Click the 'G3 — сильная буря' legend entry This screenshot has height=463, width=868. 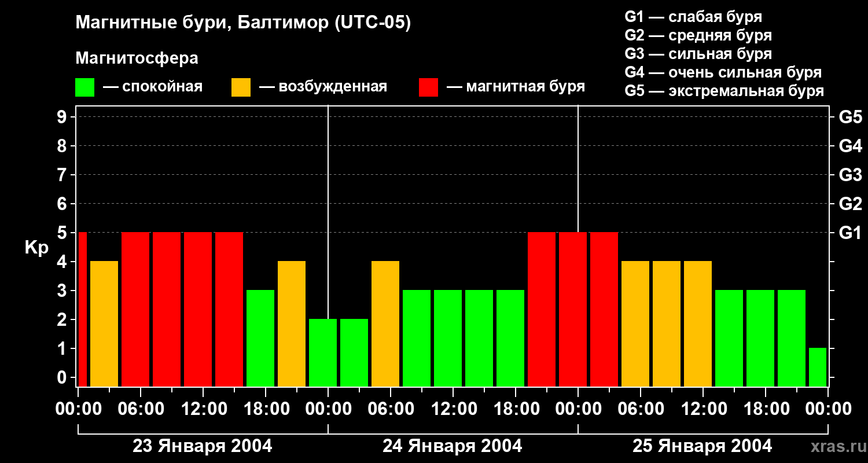click(x=698, y=54)
